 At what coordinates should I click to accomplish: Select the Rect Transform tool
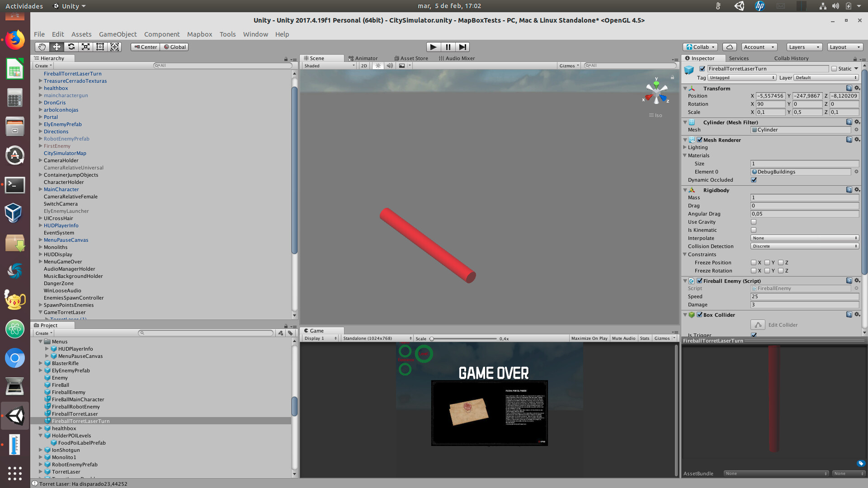(100, 47)
